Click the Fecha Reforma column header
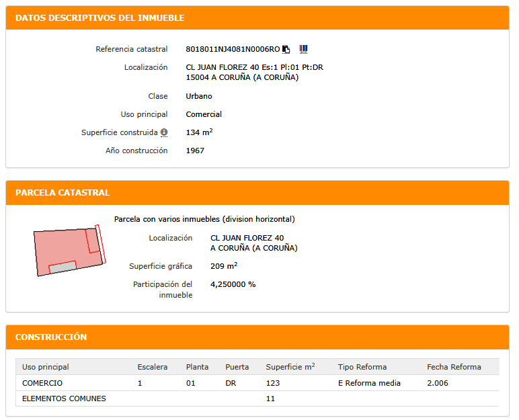Viewport: 519px width, 420px height. click(x=454, y=367)
